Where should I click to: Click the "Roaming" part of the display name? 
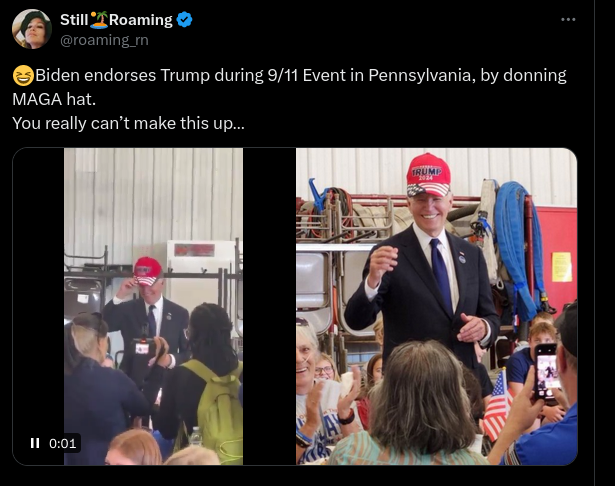click(x=141, y=21)
